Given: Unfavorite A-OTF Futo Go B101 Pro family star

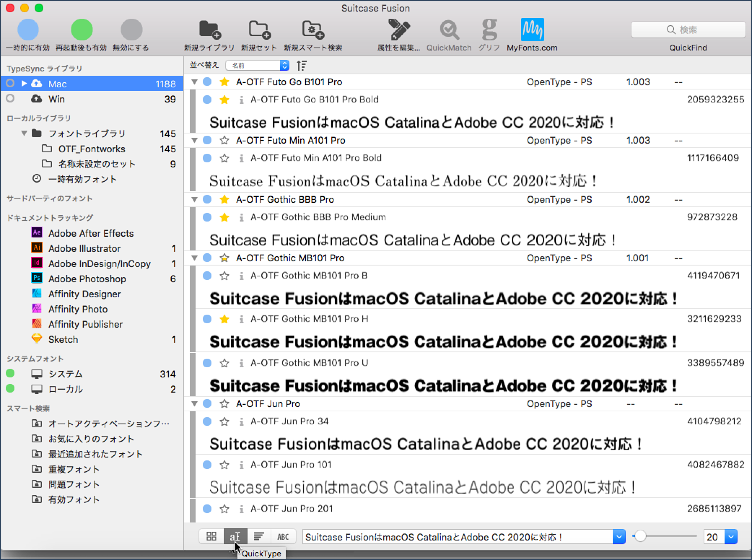Looking at the screenshot, I should 224,82.
